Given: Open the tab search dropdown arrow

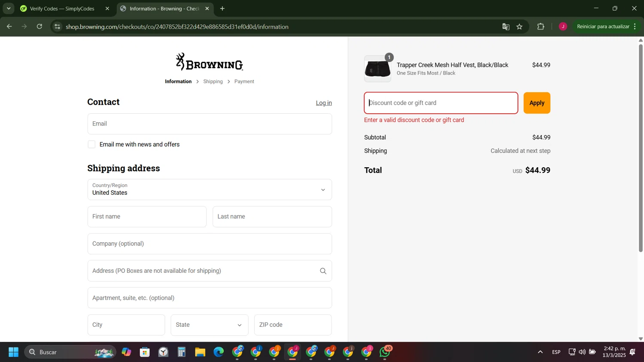Looking at the screenshot, I should [x=9, y=9].
